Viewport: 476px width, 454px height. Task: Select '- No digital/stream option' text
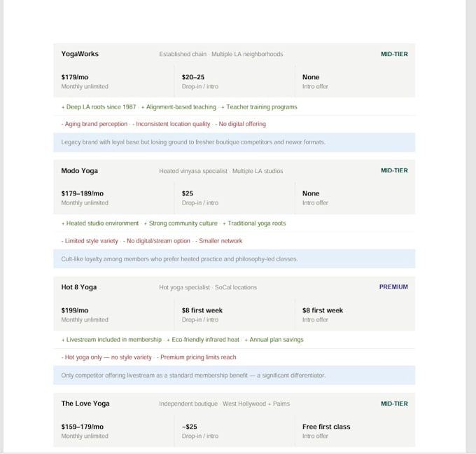(x=157, y=241)
